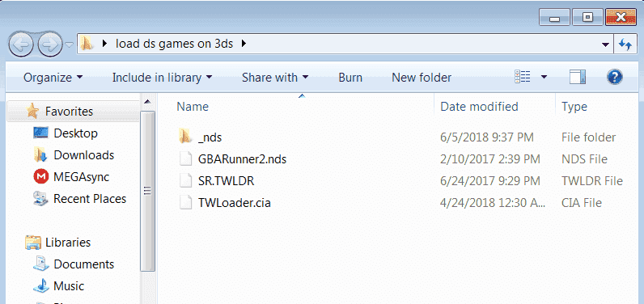644x304 pixels.
Task: Toggle the preview pane
Action: click(578, 77)
